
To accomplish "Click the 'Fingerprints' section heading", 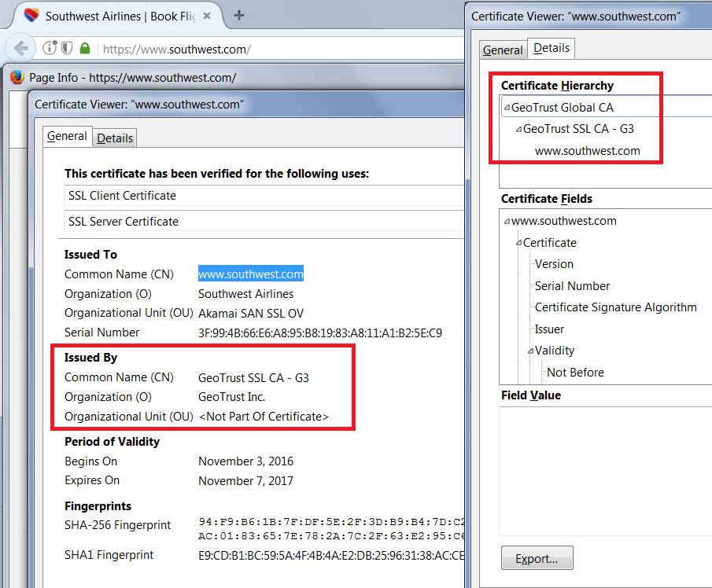I will point(98,506).
